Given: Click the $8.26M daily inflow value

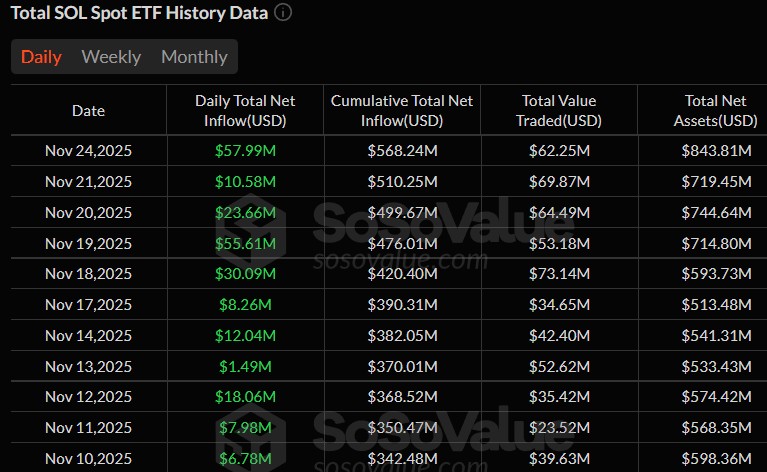Looking at the screenshot, I should click(245, 305).
